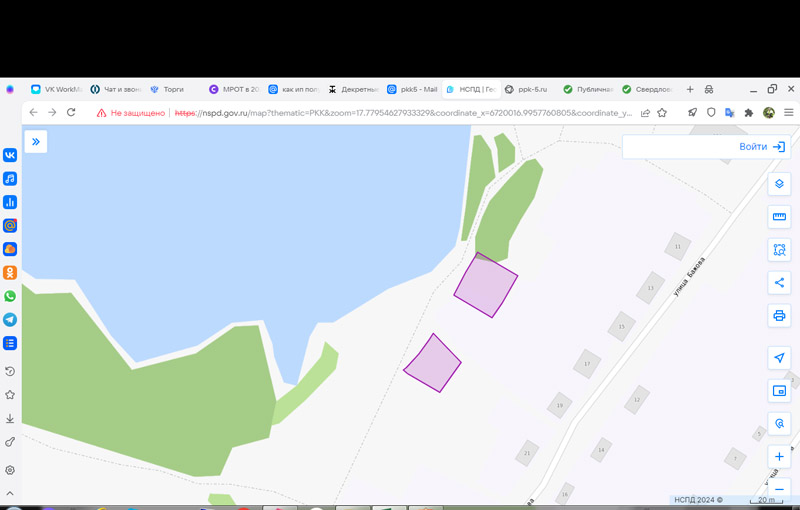Open browser downloads from sidebar

coord(10,419)
